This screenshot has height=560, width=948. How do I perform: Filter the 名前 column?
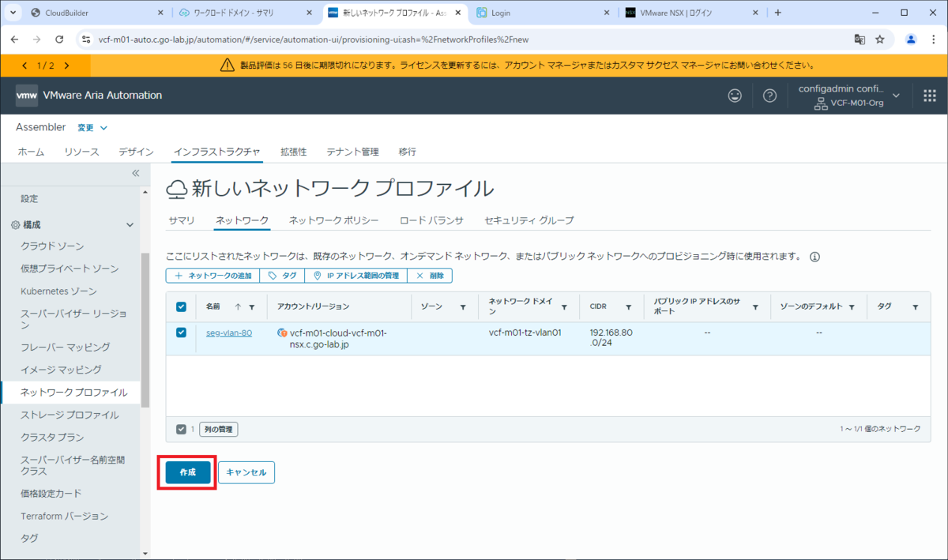252,307
